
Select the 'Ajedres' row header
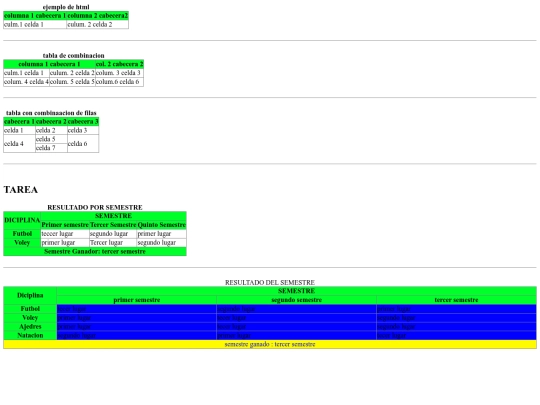click(30, 326)
